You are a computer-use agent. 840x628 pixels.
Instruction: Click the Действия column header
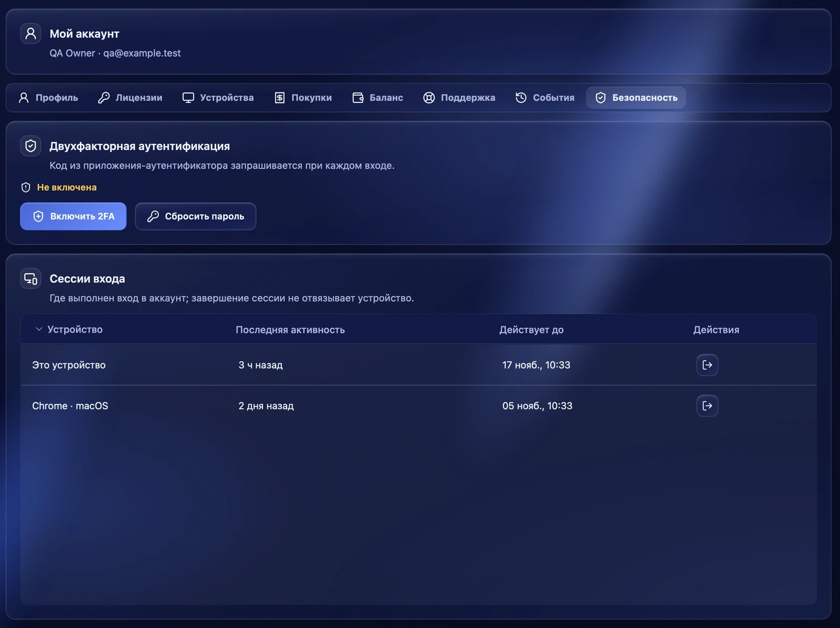point(716,330)
